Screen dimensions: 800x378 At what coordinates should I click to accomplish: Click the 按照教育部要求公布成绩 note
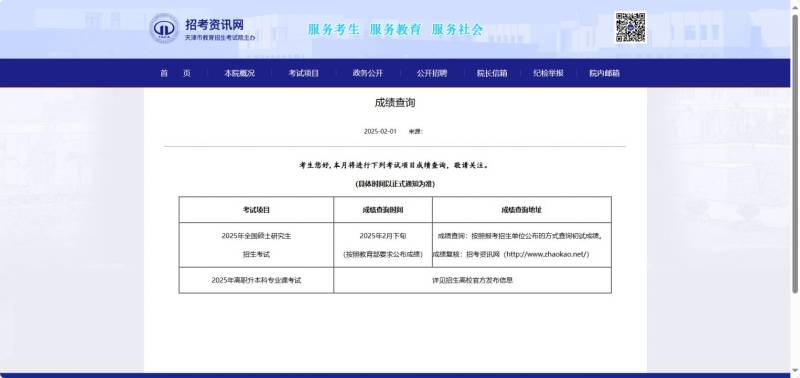click(x=383, y=254)
